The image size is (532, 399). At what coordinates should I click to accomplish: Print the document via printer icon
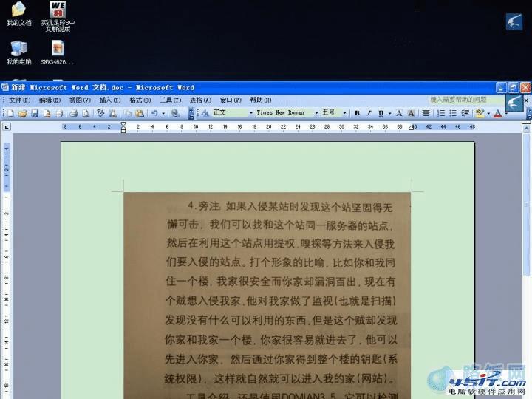(74, 113)
